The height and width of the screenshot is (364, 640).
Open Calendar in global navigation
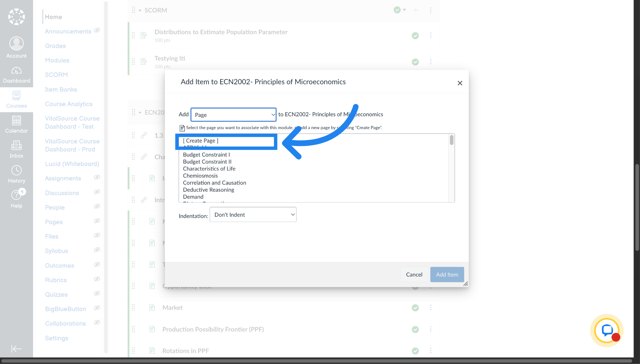coord(17,125)
